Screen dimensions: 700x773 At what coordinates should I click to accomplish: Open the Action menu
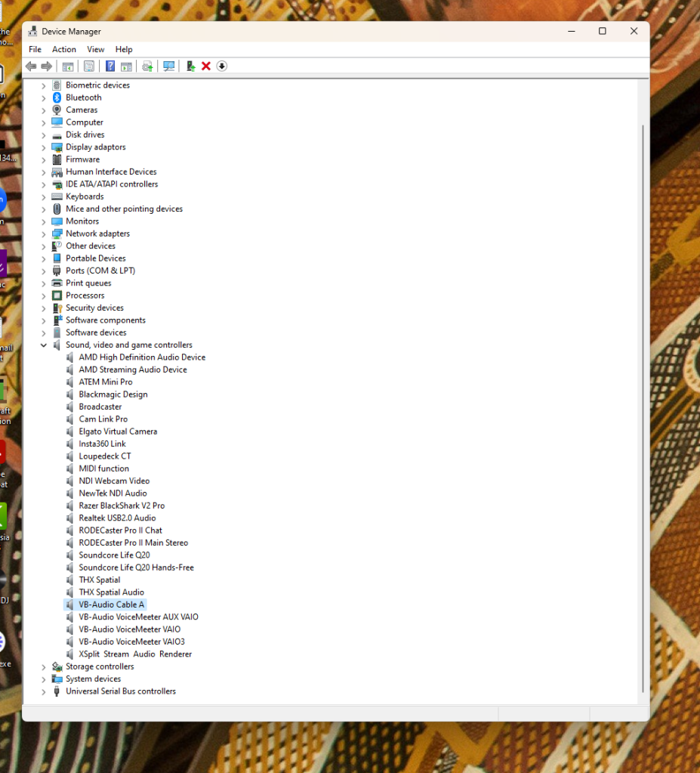coord(64,49)
